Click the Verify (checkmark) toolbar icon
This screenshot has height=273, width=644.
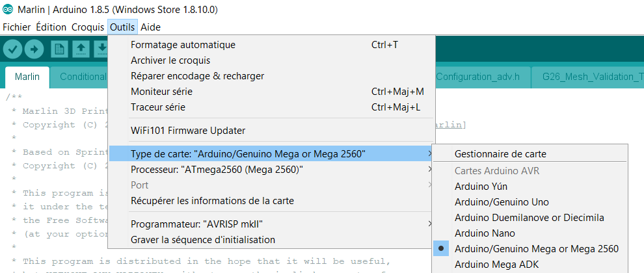(13, 49)
